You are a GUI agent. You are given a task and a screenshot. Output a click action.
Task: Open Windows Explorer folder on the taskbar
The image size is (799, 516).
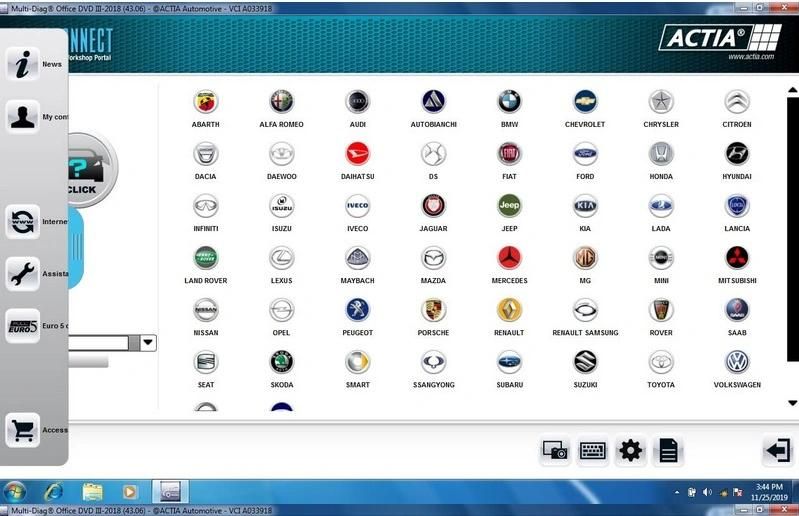[x=92, y=492]
